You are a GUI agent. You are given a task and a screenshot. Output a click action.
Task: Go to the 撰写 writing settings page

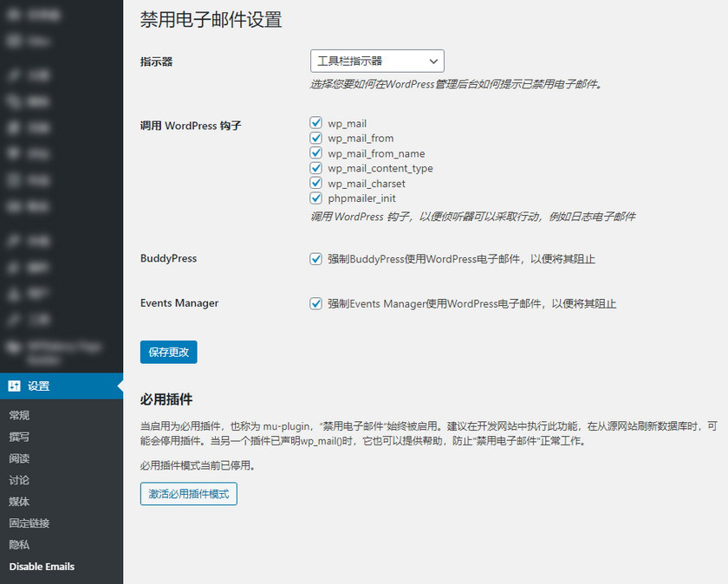19,438
